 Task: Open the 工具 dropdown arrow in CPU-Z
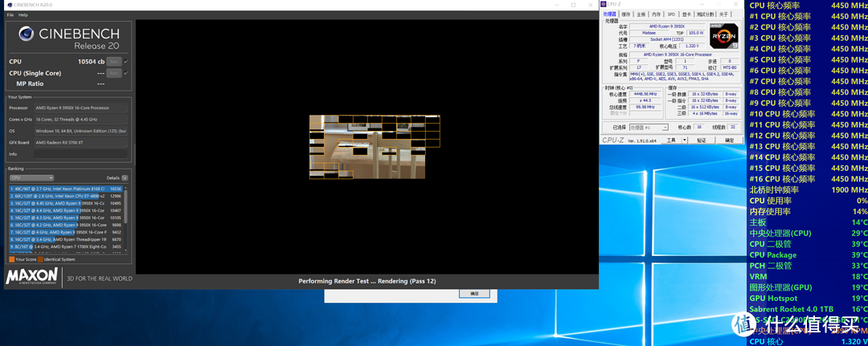coord(684,140)
